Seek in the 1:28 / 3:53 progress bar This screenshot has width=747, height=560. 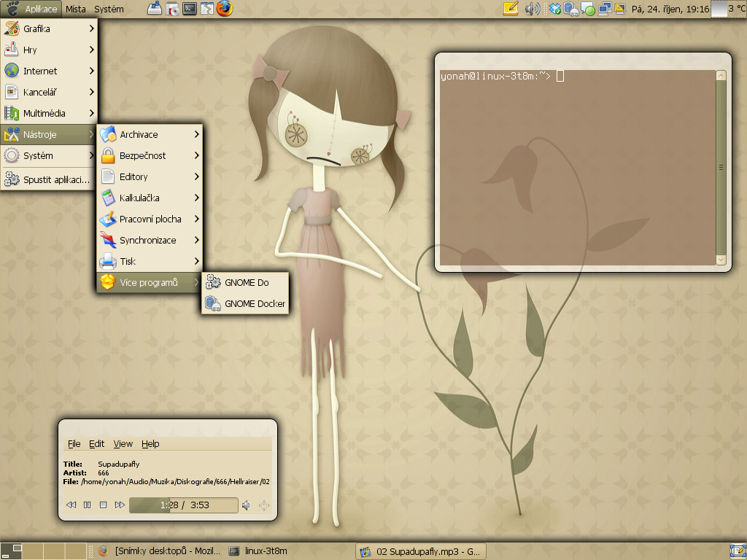(x=183, y=505)
